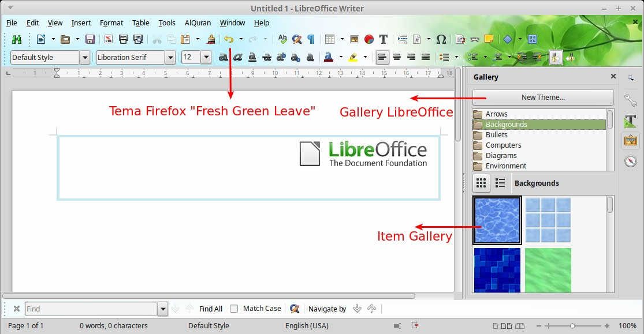Switch Gallery to icon view mode
The height and width of the screenshot is (334, 644).
pyautogui.click(x=481, y=183)
